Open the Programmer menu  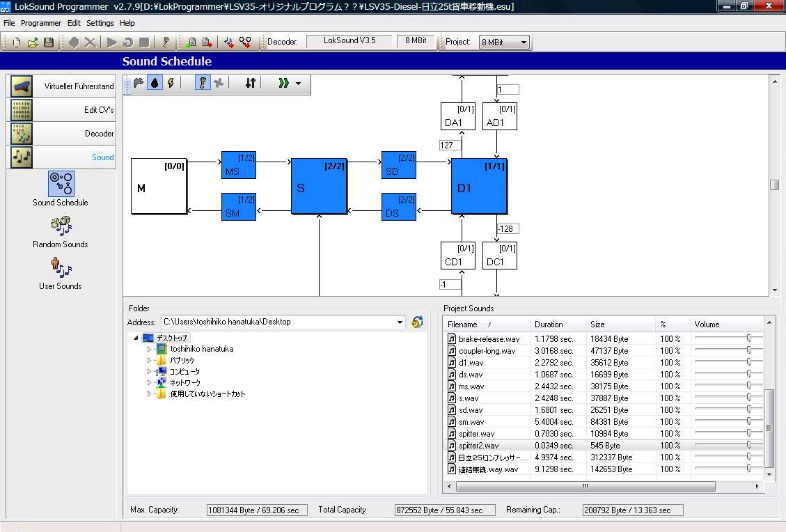coord(41,23)
